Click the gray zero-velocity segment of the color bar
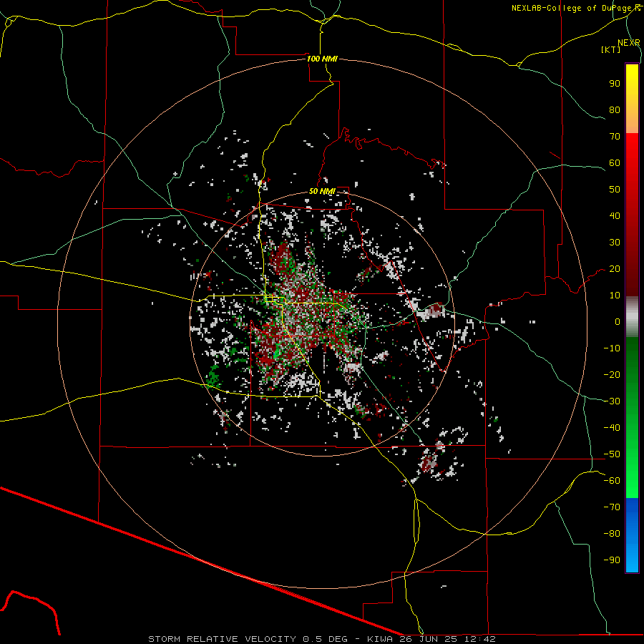The width and height of the screenshot is (644, 644). tap(632, 317)
